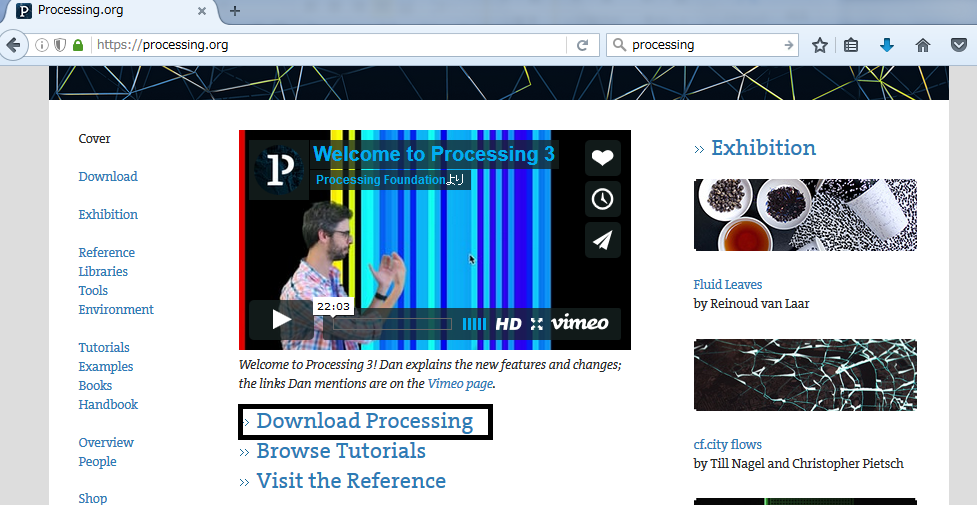
Task: Click the search box containing 'processing'
Action: [704, 45]
